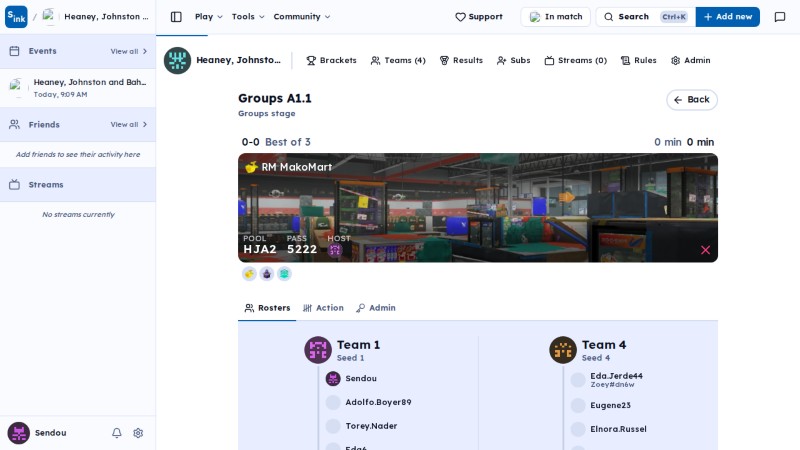The width and height of the screenshot is (800, 450).
Task: Click the tournament icon in breadcrumb
Action: [x=49, y=17]
